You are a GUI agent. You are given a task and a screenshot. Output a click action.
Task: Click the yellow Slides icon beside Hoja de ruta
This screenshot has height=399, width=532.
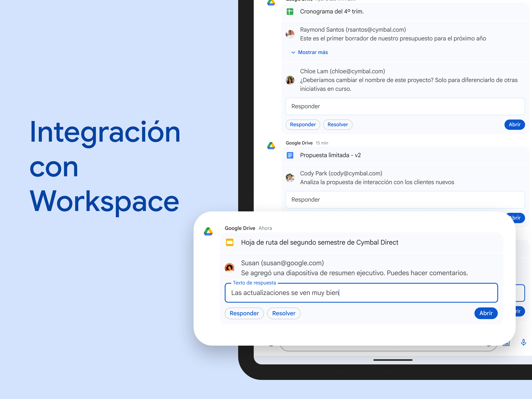[x=229, y=242]
